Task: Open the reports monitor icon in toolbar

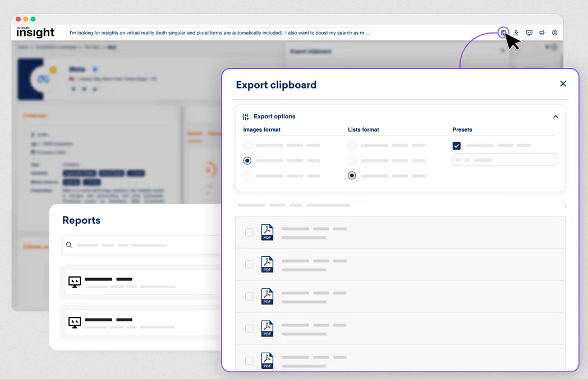Action: pos(529,33)
